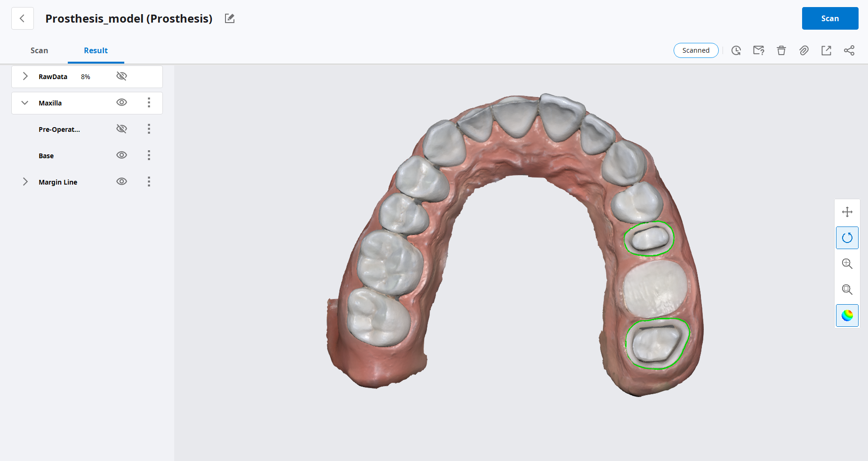This screenshot has height=461, width=868.
Task: Select the pan/move view tool
Action: click(x=847, y=212)
